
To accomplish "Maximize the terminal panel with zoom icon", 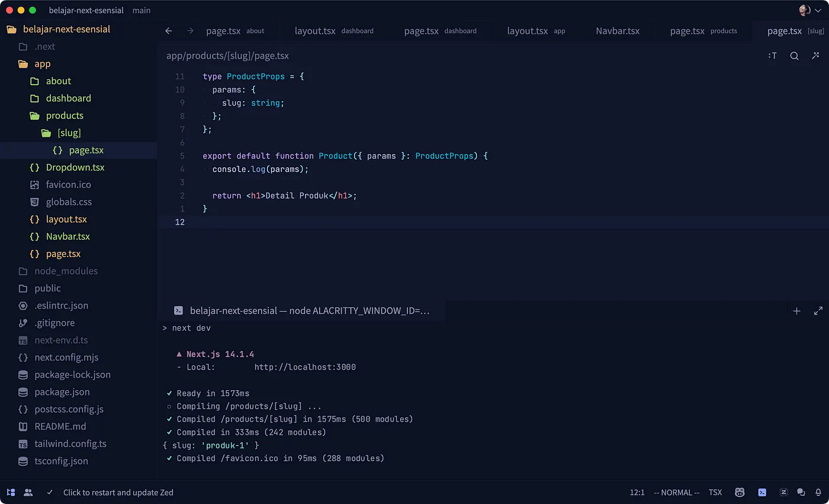I will pyautogui.click(x=818, y=311).
